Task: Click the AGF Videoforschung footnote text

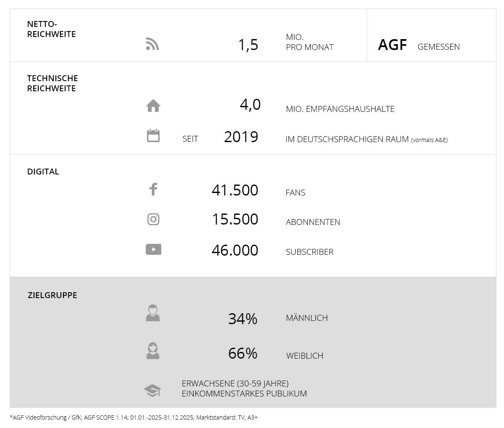Action: click(x=134, y=417)
